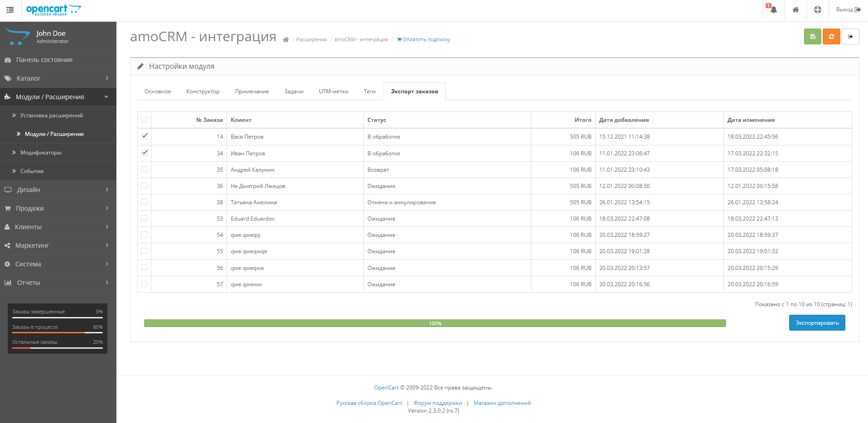This screenshot has width=868, height=423.
Task: Collapse sidebar with hamburger menu icon
Action: tap(10, 10)
